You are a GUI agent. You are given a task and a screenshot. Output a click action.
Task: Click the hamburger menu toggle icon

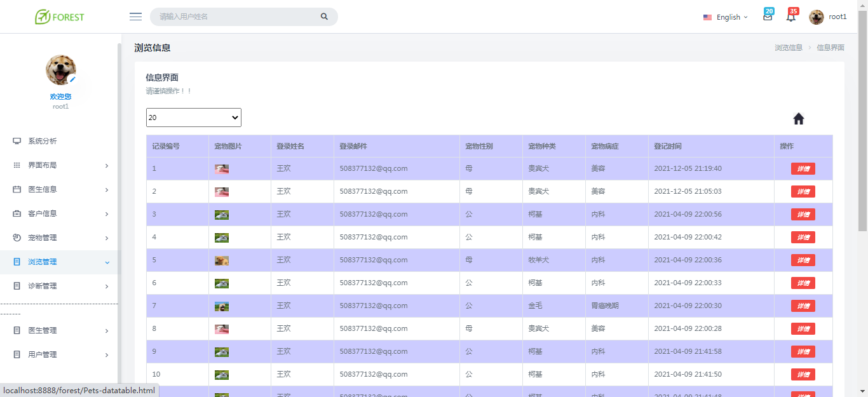pyautogui.click(x=135, y=17)
